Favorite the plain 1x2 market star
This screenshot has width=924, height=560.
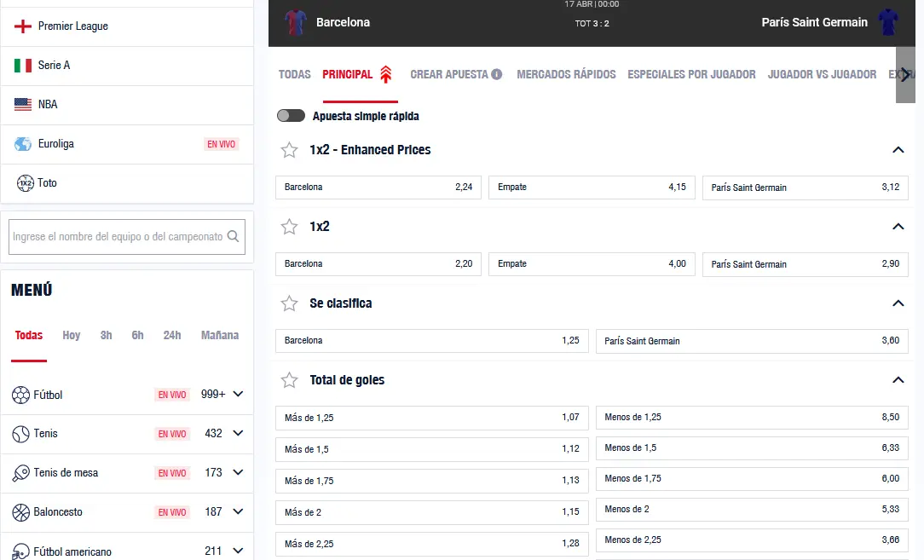tap(289, 227)
